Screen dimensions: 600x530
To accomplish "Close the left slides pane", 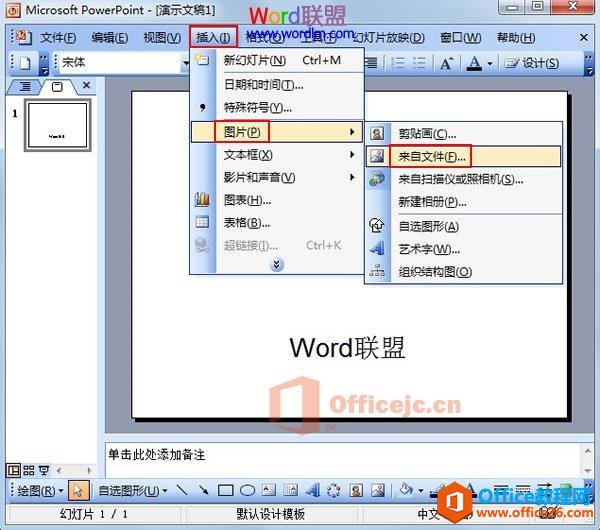I will pos(87,85).
